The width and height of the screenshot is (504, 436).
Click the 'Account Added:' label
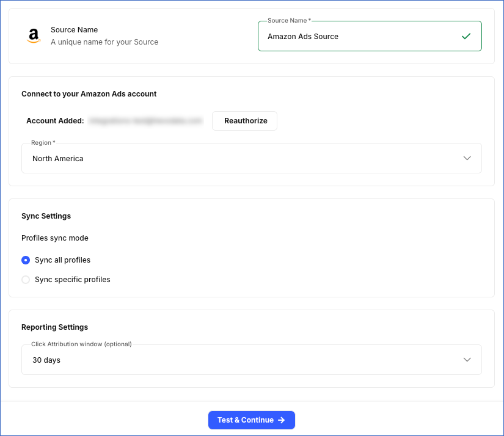coord(55,121)
